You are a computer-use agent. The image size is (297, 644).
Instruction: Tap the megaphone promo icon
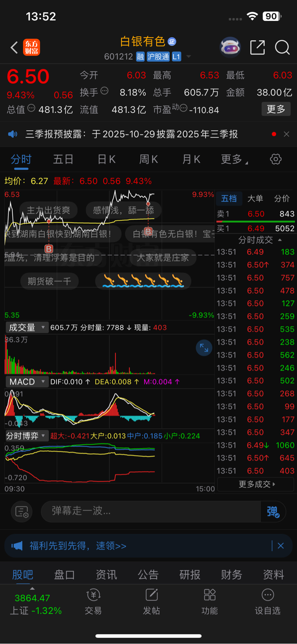(17, 546)
